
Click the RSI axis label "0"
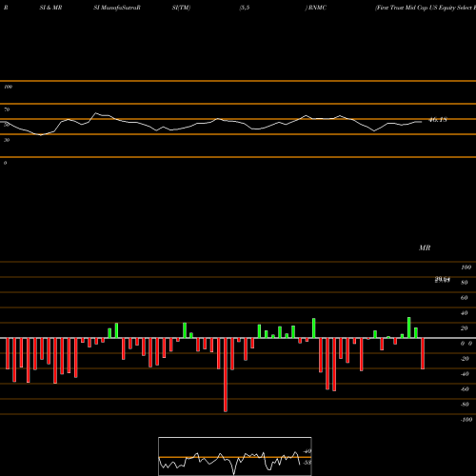point(5,163)
